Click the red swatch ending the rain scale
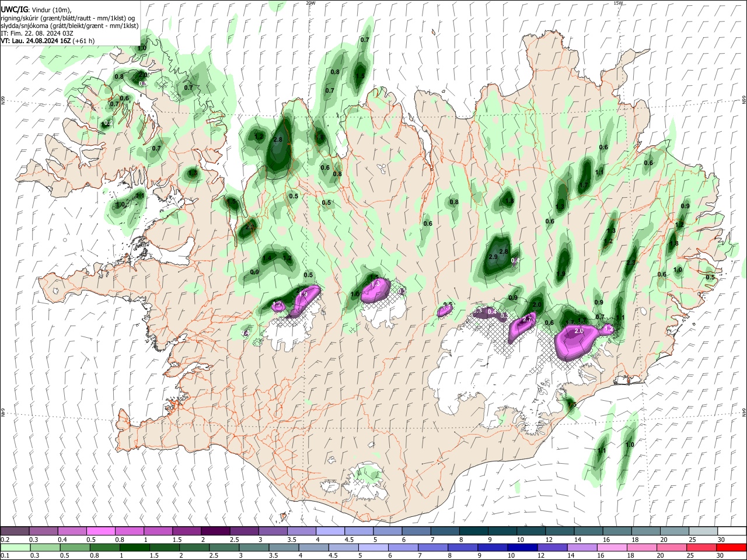747x560 pixels. [x=732, y=548]
